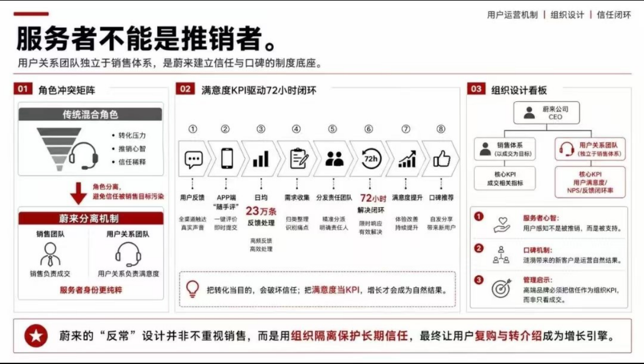Click the 服务者不能是推销者 main title
Image resolution: width=644 pixels, height=364 pixels.
[147, 38]
